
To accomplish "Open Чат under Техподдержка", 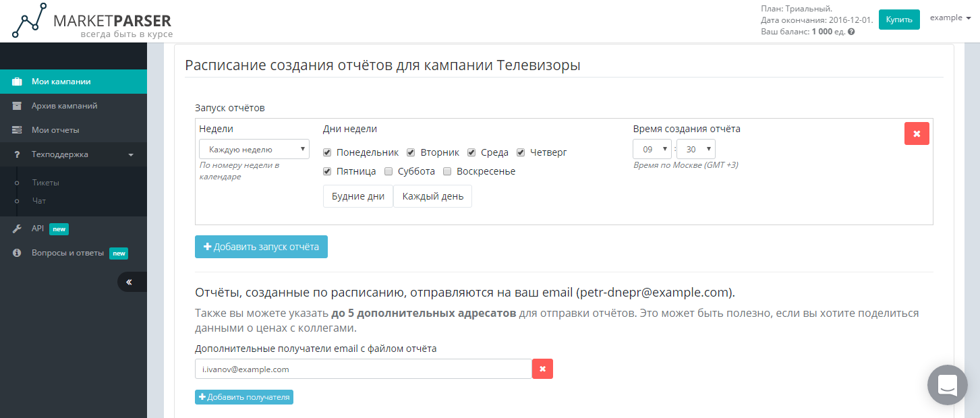I will click(x=38, y=200).
